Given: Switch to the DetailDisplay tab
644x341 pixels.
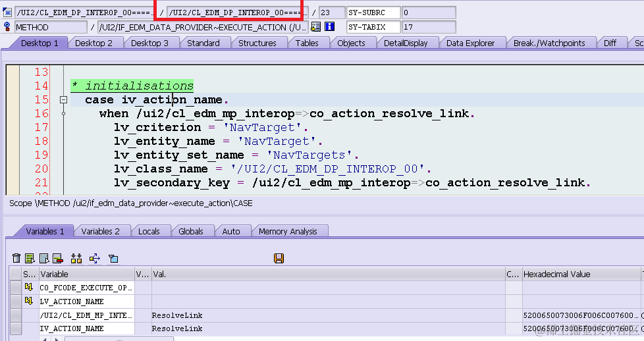Looking at the screenshot, I should 406,43.
